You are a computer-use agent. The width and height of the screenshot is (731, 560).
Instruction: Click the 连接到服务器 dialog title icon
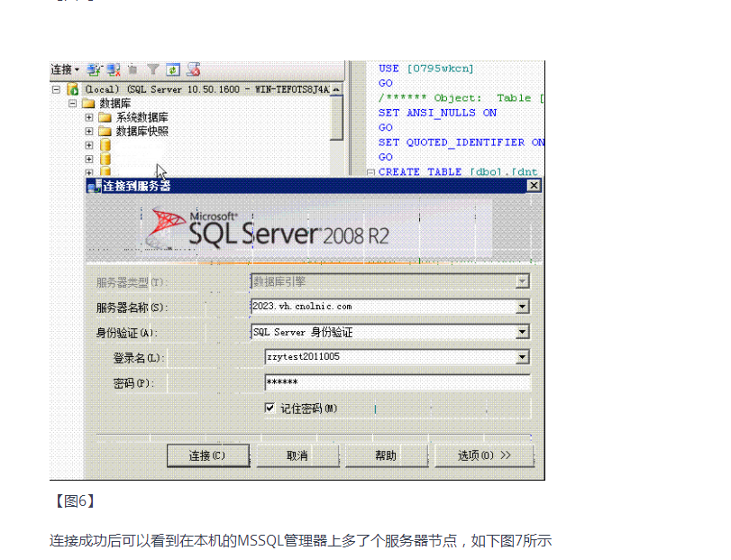[94, 186]
